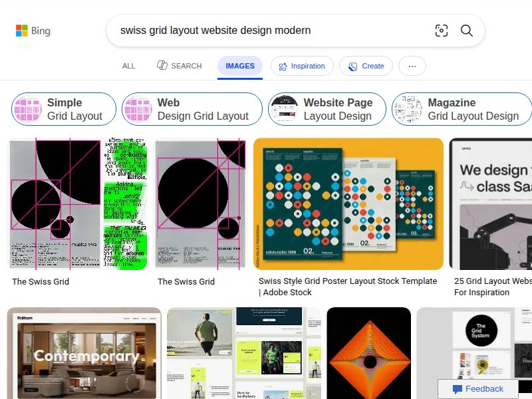Image resolution: width=532 pixels, height=399 pixels.
Task: Switch to the IMAGES tab
Action: point(239,65)
